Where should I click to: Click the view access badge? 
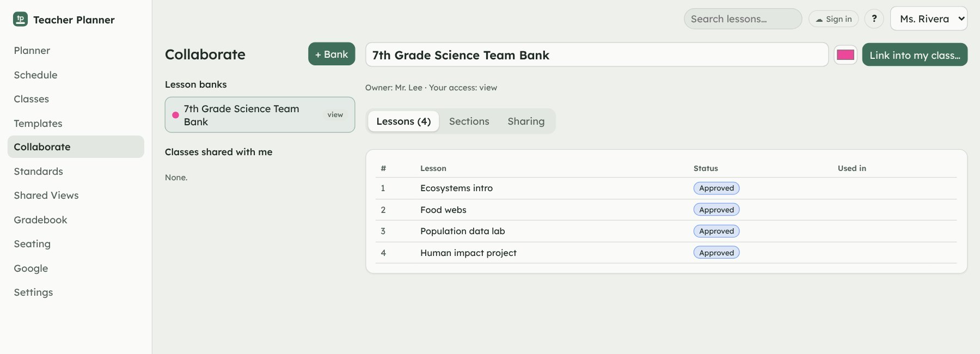pos(335,115)
